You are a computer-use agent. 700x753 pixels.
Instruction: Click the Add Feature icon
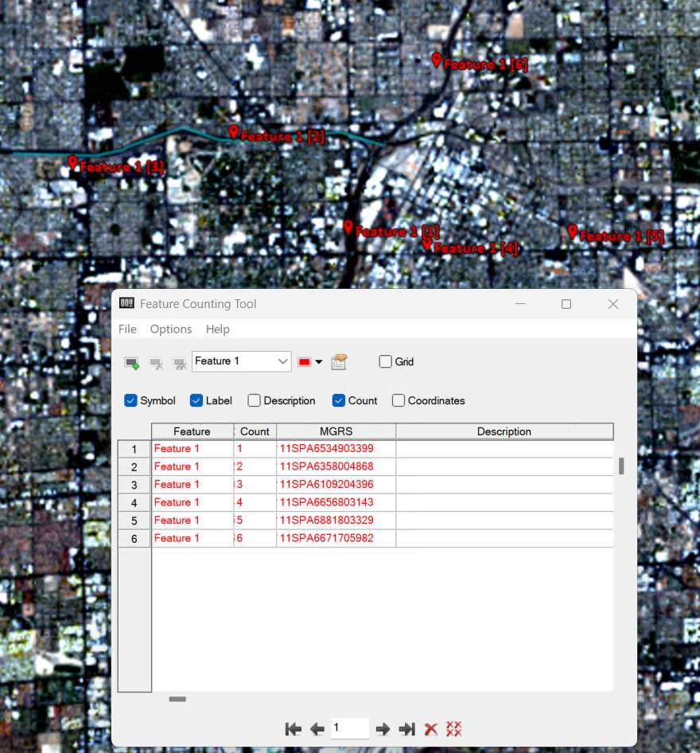(x=132, y=362)
